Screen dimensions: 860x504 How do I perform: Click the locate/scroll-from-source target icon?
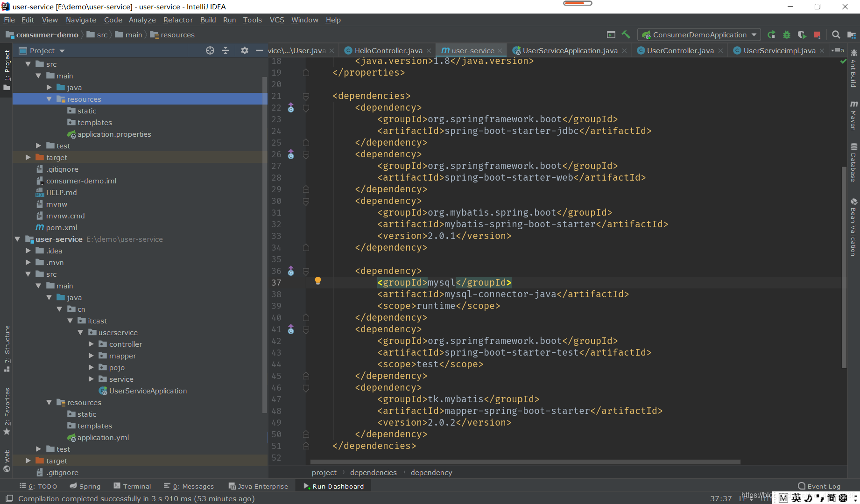[x=210, y=50]
